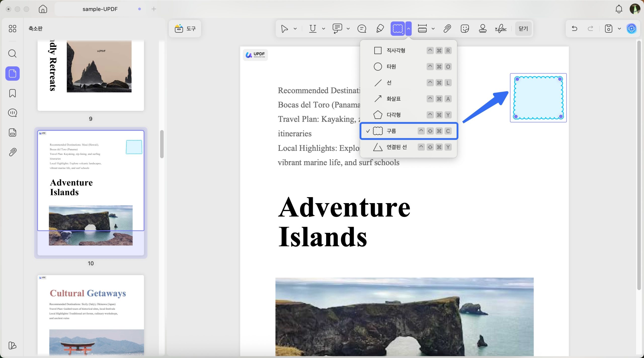Toggle the thumbnails panel button
Viewport: 644px width, 358px height.
12,74
